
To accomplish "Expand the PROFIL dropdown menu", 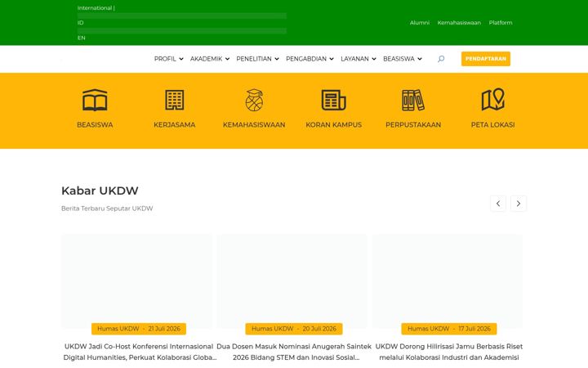I will click(x=169, y=59).
